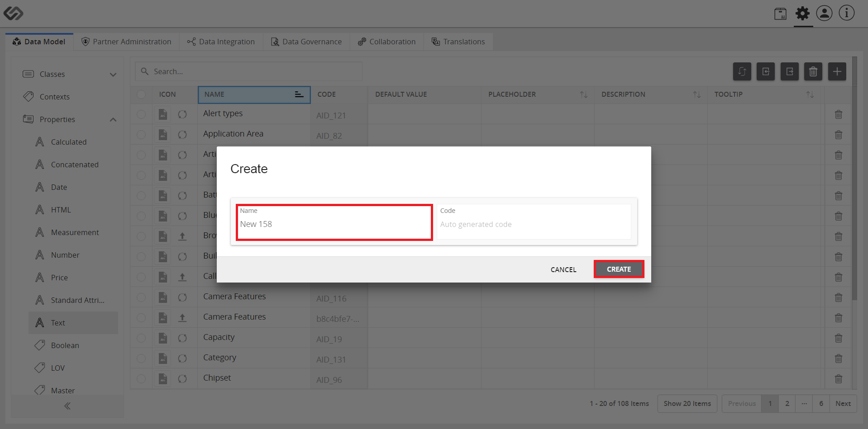Click image icon of Alert types row
The width and height of the screenshot is (868, 429).
click(163, 114)
